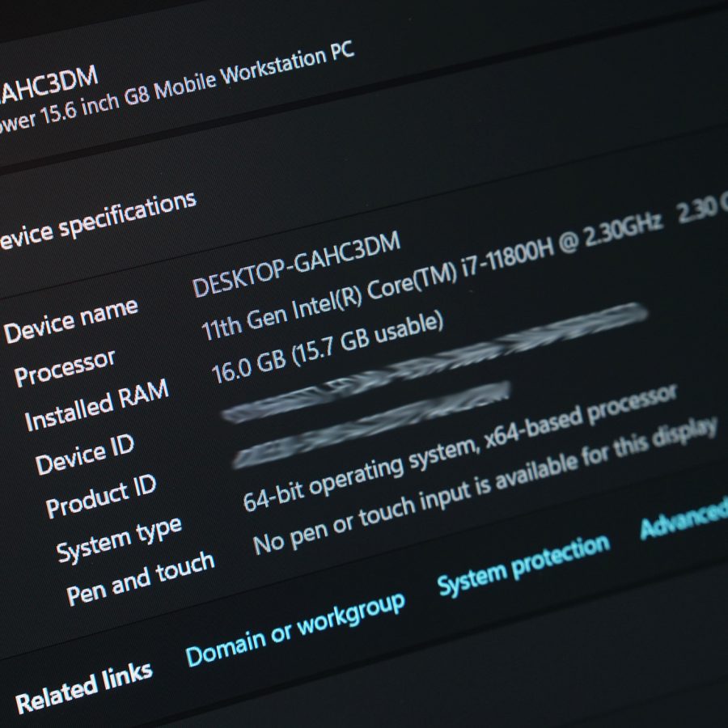Open the System protection link
Image resolution: width=728 pixels, height=728 pixels.
pyautogui.click(x=523, y=565)
